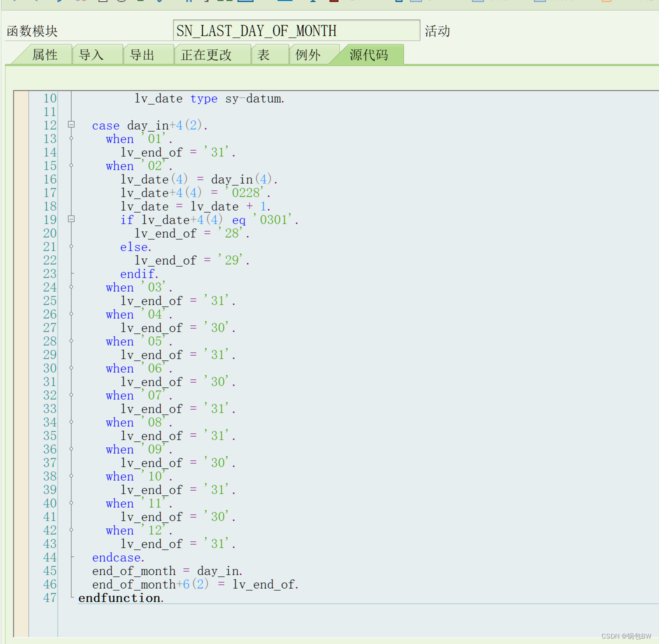
Task: Click the 'endcase.' line
Action: [118, 557]
